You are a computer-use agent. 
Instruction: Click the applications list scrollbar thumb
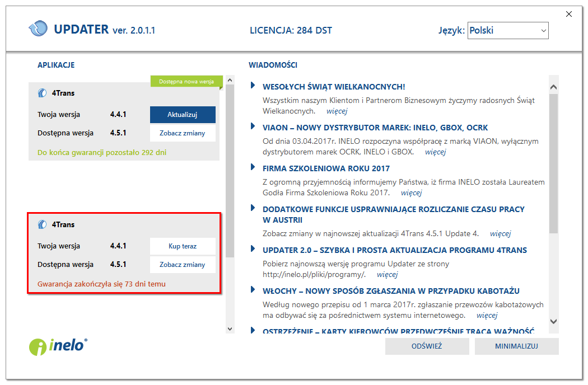(230, 171)
